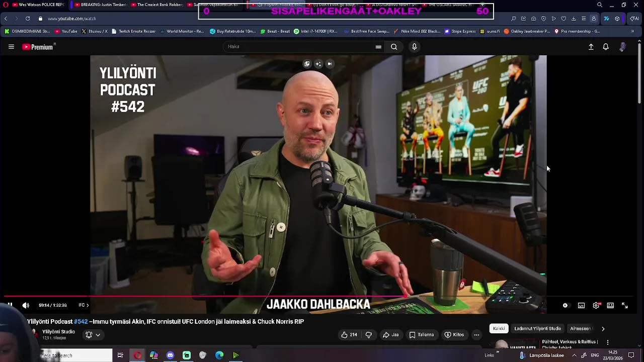This screenshot has height=362, width=644.
Task: Open the Windows notification center icon
Action: pyautogui.click(x=631, y=355)
